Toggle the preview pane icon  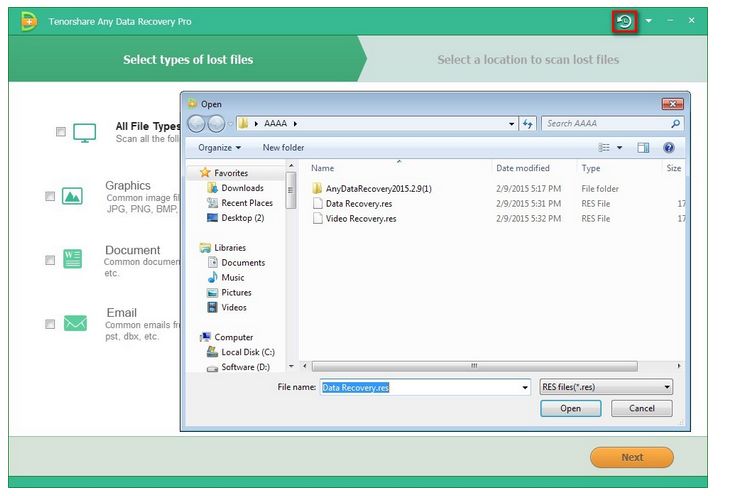[x=643, y=148]
